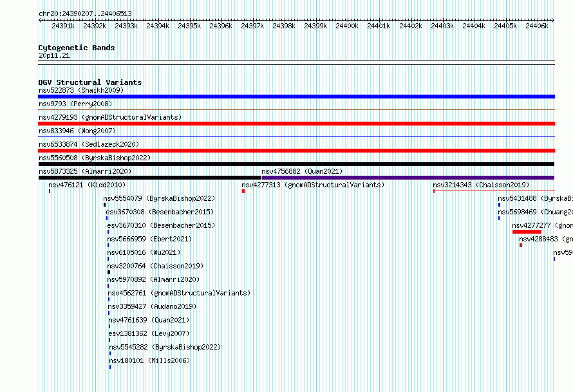573x392 pixels.
Task: Open the nsv833946 (Wong2007) variant label
Action: (x=77, y=131)
